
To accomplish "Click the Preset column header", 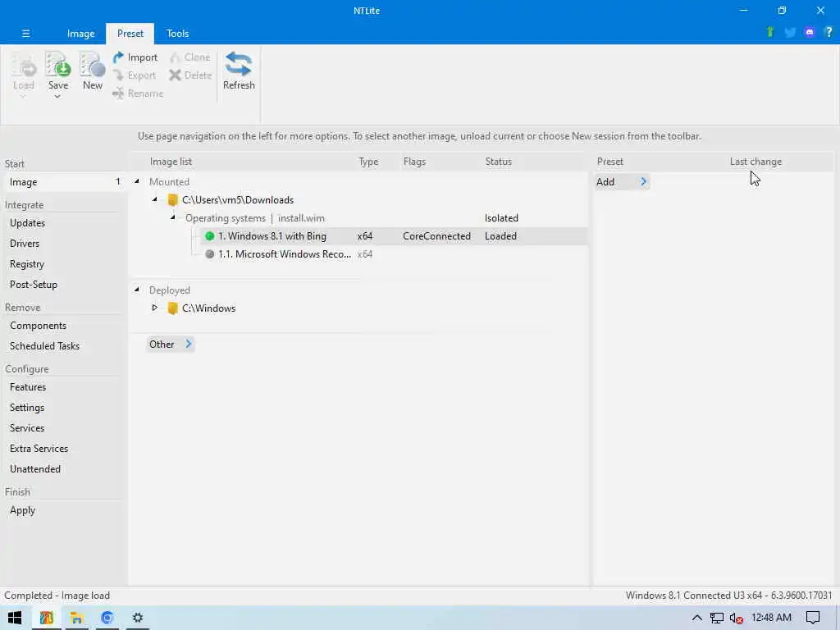I will pos(610,162).
